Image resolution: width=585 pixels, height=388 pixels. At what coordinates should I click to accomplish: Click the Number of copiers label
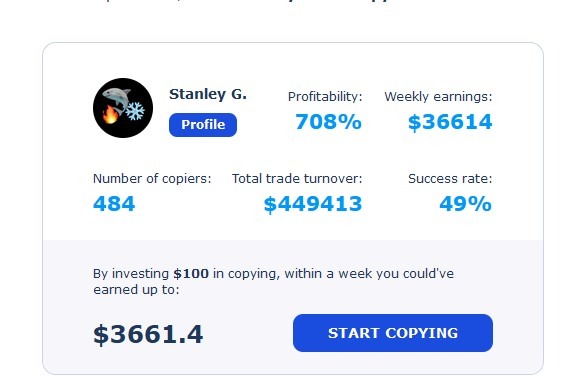coord(152,179)
